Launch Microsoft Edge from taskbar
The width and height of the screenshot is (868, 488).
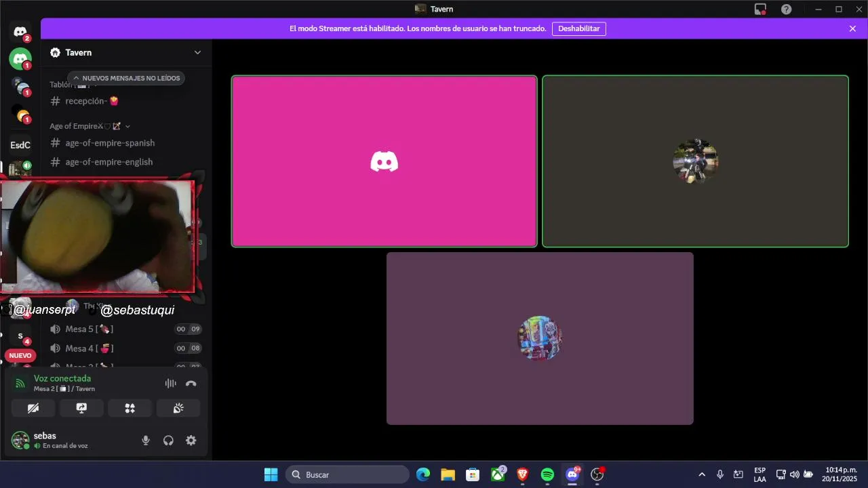pos(423,474)
